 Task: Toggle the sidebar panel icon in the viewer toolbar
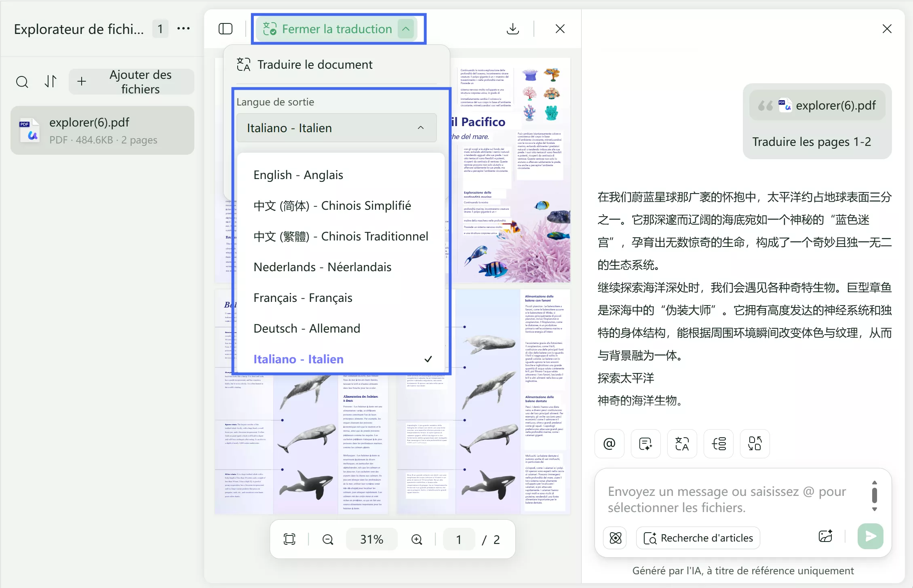click(x=225, y=28)
